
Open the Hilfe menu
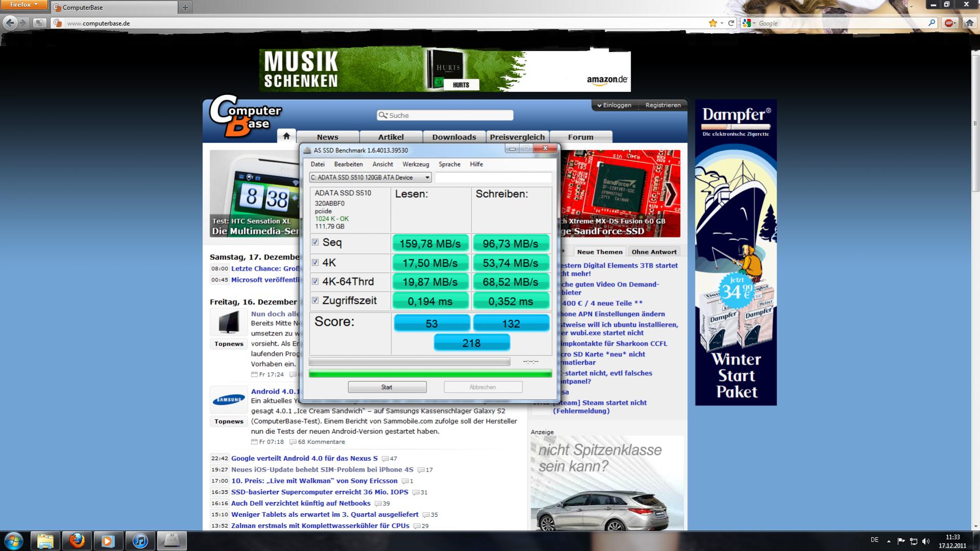476,164
